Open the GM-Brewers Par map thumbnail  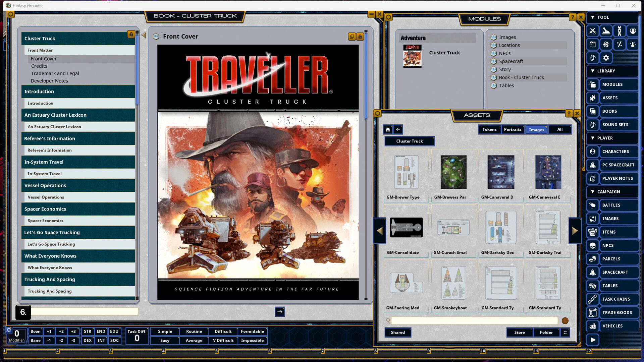(453, 172)
